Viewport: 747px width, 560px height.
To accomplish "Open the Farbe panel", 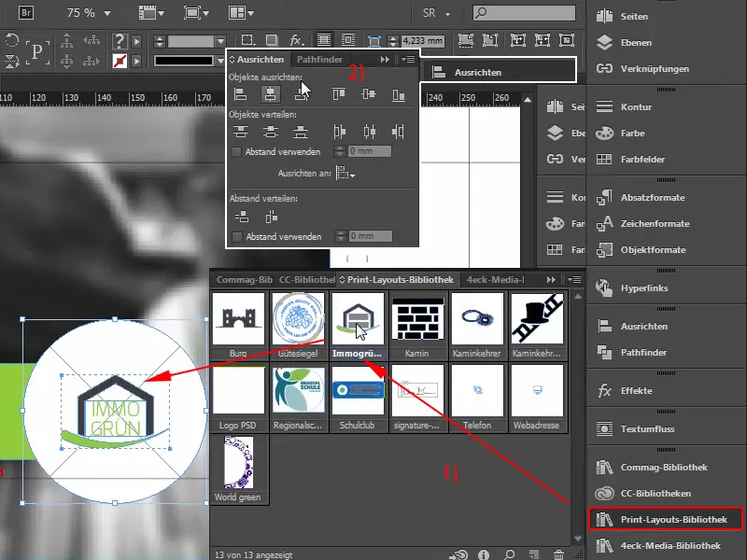I will [x=633, y=133].
